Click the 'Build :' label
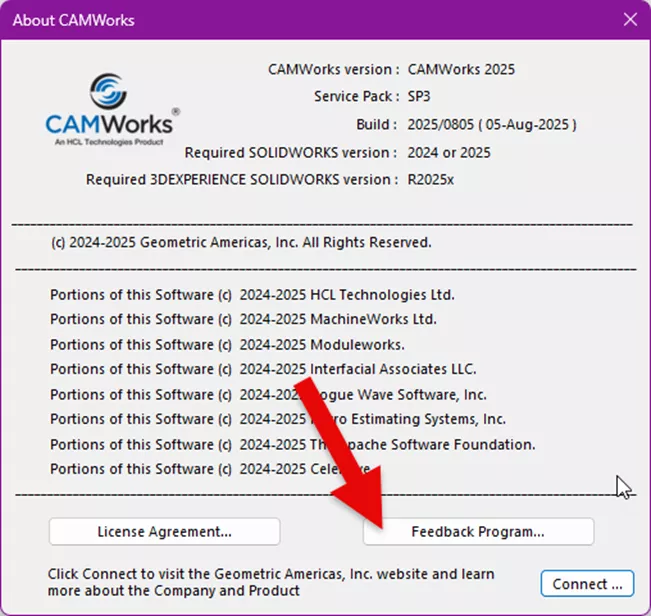 377,125
